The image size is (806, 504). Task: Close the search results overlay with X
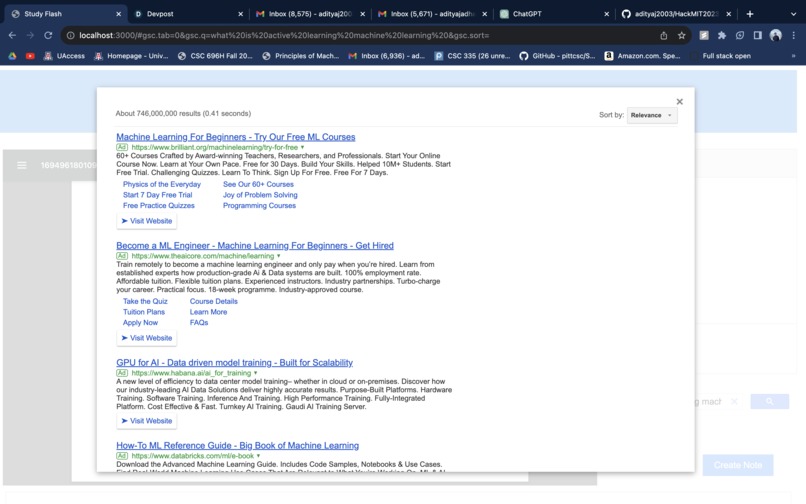tap(680, 101)
